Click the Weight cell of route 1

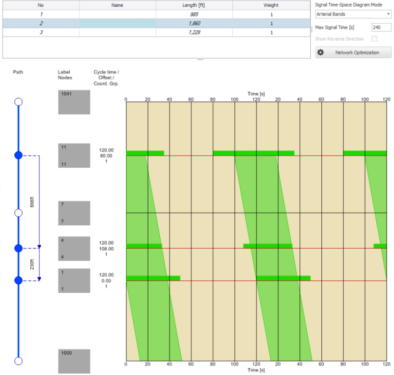tap(271, 14)
